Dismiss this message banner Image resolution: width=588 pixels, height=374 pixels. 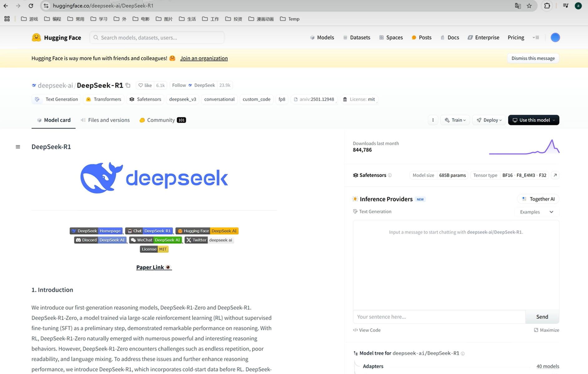coord(533,58)
